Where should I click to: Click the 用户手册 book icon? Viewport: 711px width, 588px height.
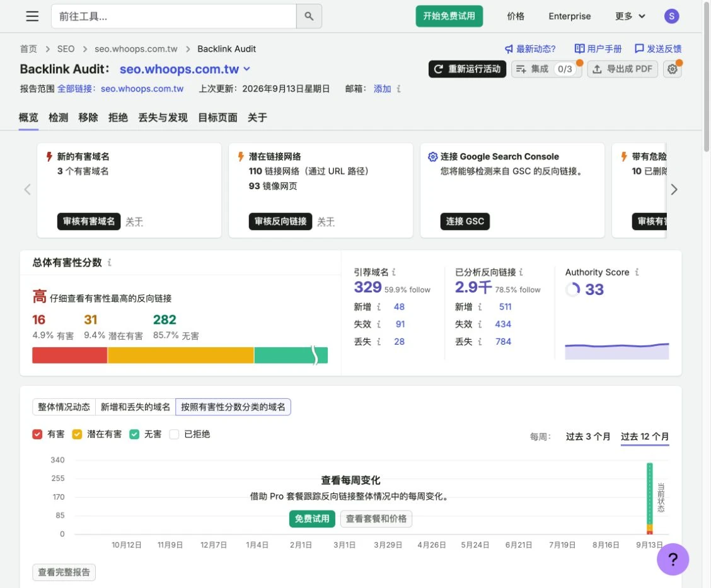click(x=579, y=49)
